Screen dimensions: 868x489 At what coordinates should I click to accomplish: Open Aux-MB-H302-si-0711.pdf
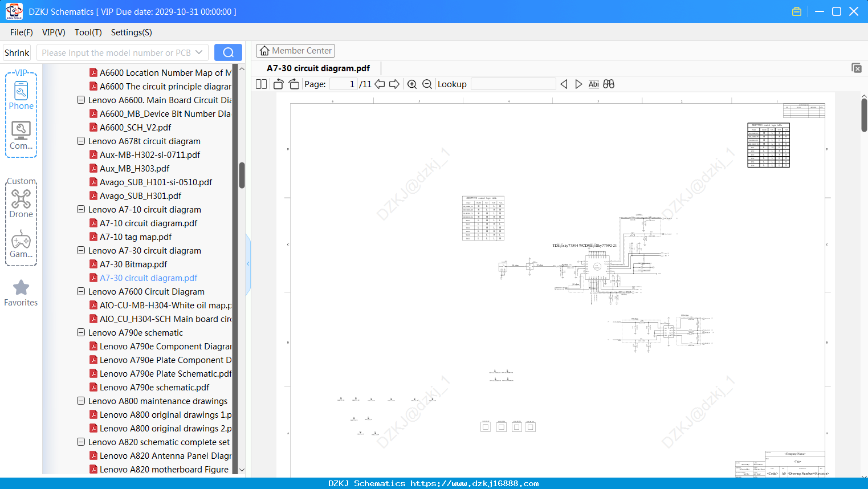[x=150, y=154]
